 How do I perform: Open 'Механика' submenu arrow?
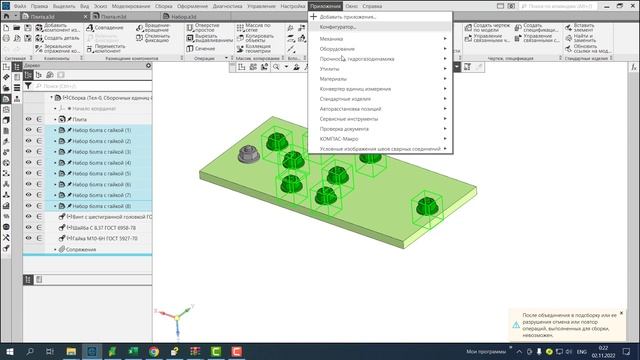(445, 39)
